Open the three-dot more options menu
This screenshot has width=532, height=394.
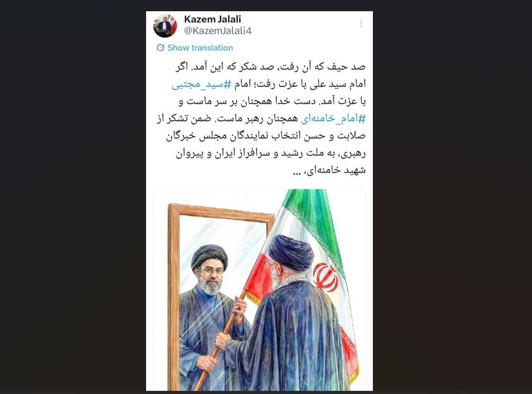click(x=361, y=24)
